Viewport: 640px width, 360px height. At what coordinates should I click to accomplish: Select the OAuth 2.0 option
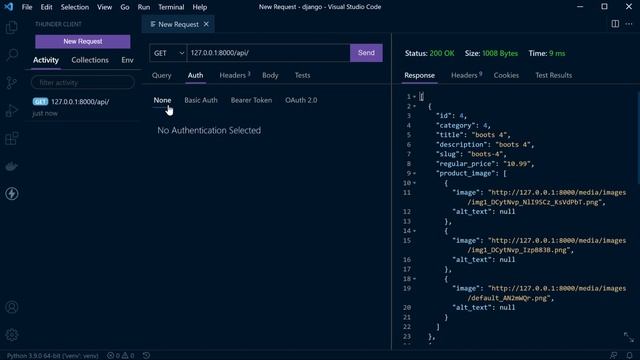pos(301,100)
